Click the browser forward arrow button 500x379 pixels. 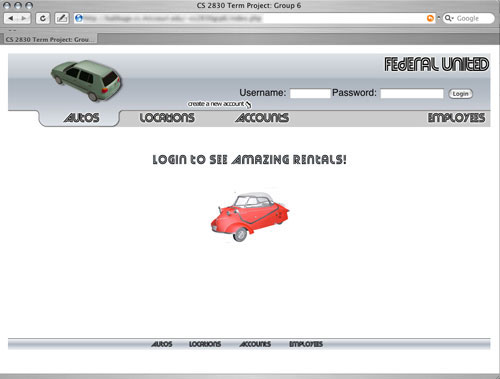click(x=24, y=18)
